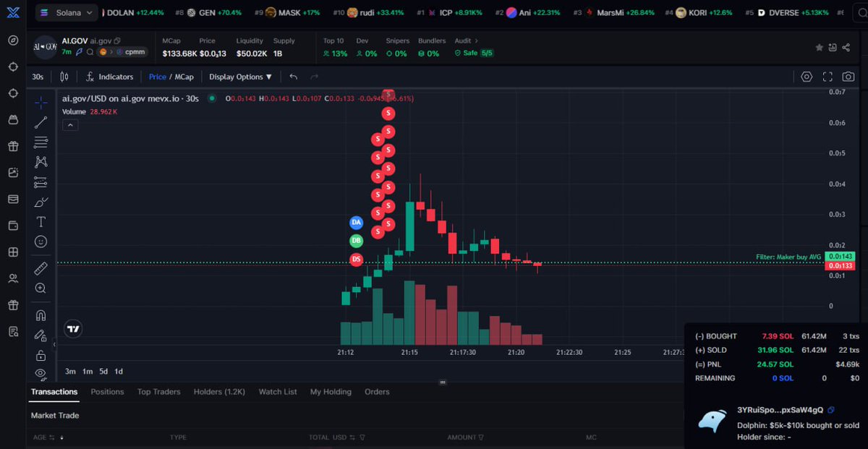Screen dimensions: 868x449
Task: Switch chart to MCap view
Action: click(184, 77)
